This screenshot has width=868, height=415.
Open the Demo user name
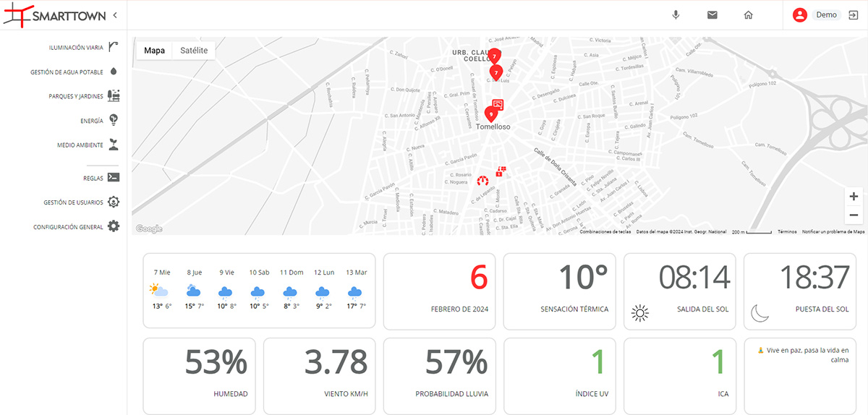[x=826, y=14]
